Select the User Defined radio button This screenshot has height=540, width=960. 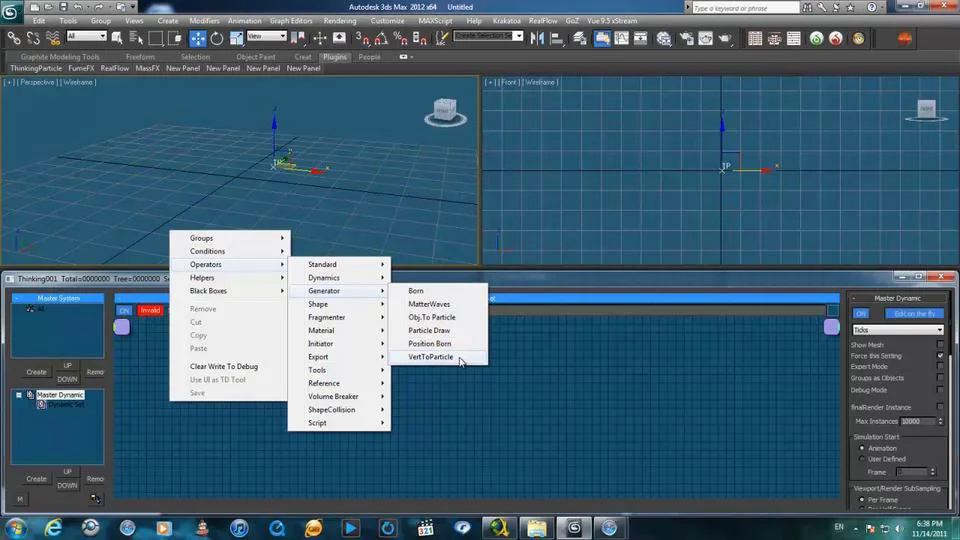(862, 459)
